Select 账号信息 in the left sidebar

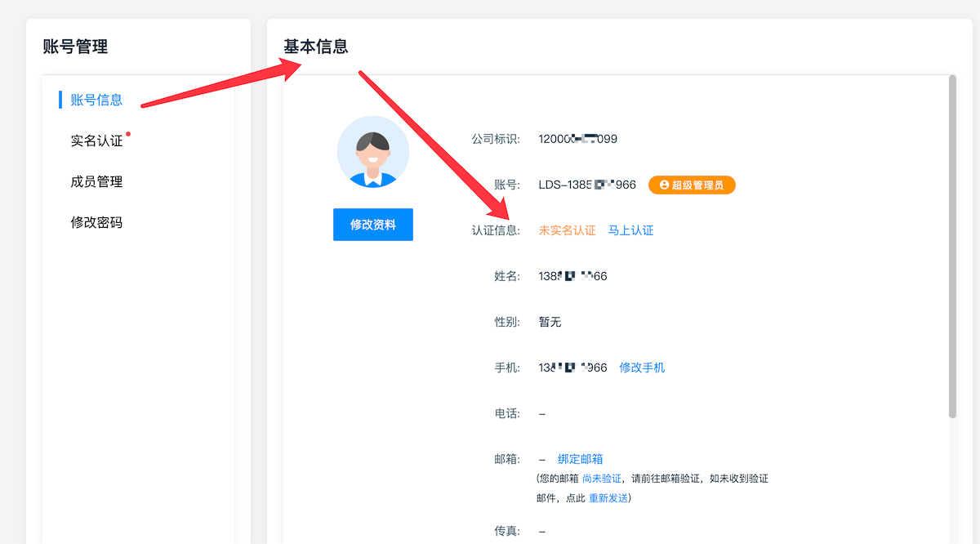[96, 99]
